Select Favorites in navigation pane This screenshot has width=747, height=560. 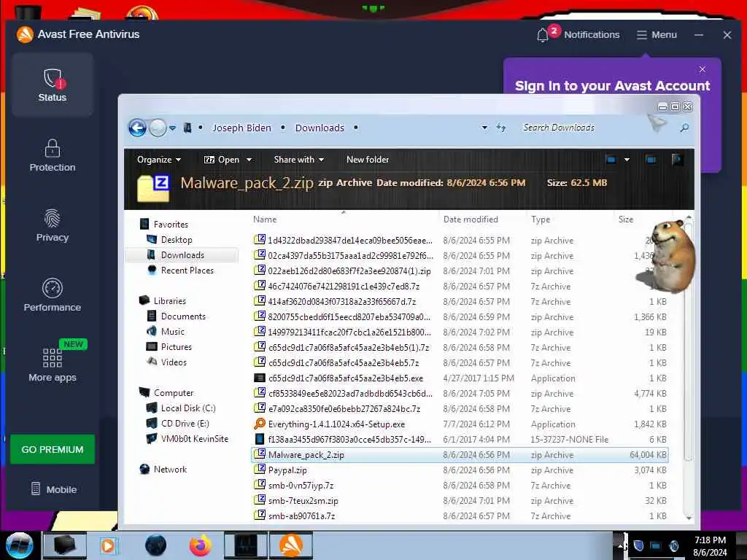click(x=165, y=225)
